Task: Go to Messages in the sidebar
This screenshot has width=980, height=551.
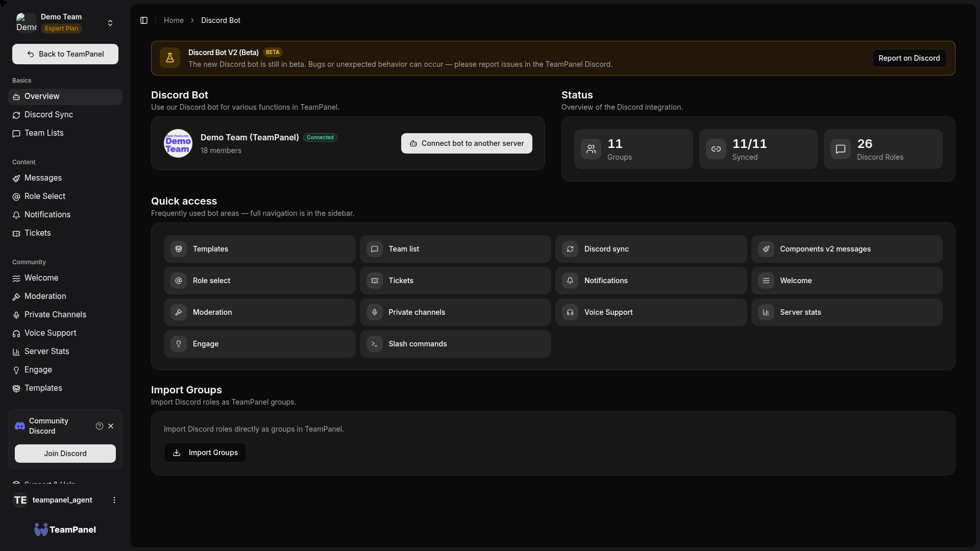Action: [x=65, y=178]
